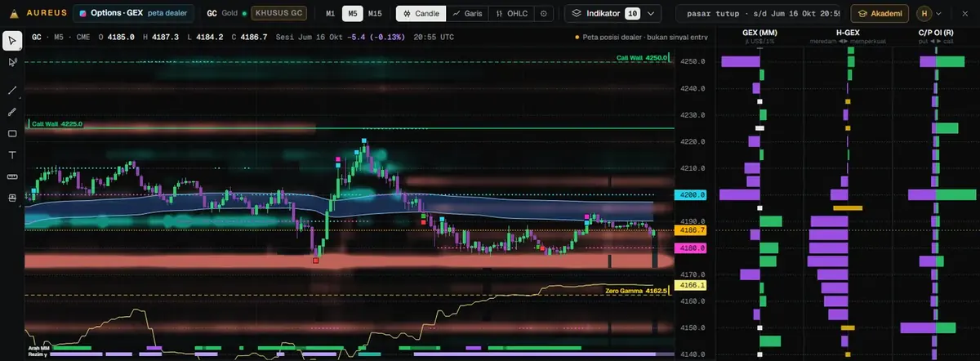Viewport: 980px width, 361px height.
Task: Select OHLC bar chart type
Action: (512, 14)
